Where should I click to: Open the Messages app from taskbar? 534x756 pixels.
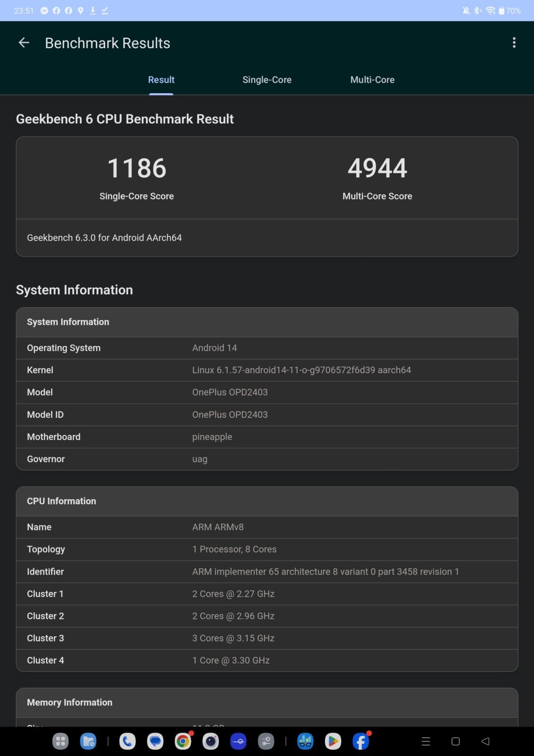click(155, 741)
